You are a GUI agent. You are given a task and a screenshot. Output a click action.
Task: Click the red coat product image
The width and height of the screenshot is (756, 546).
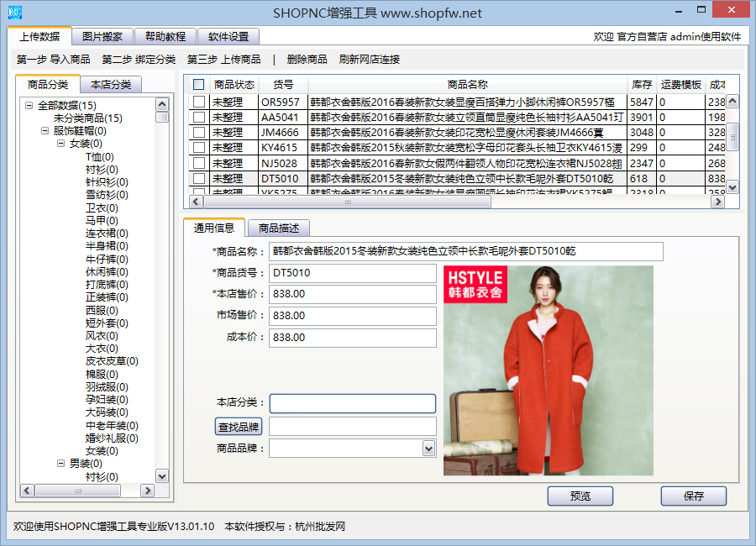coord(549,370)
